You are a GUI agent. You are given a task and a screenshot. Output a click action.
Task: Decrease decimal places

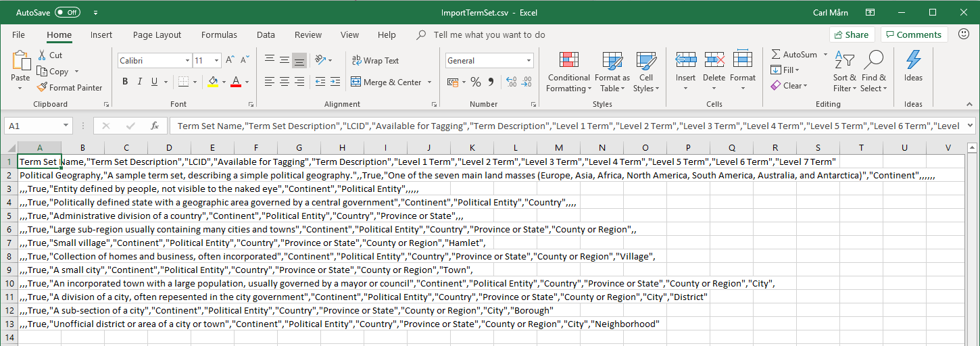pyautogui.click(x=526, y=82)
